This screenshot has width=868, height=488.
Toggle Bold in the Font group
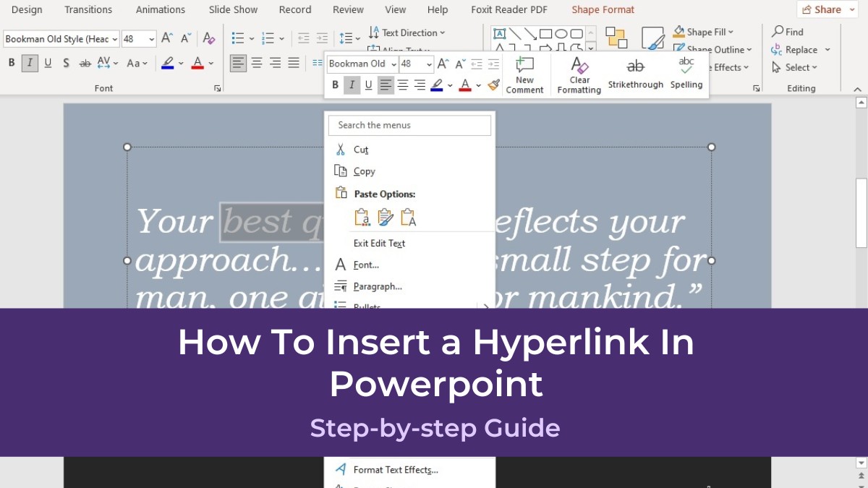click(12, 63)
